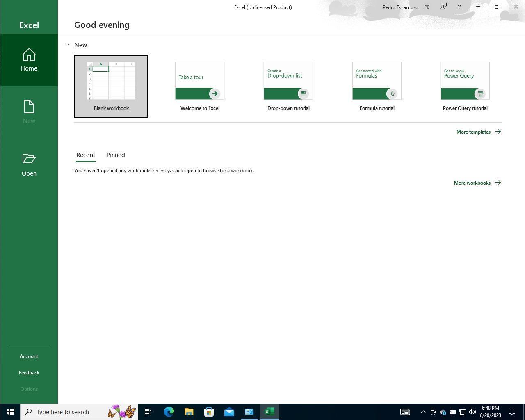Create a Blank workbook

[x=111, y=86]
